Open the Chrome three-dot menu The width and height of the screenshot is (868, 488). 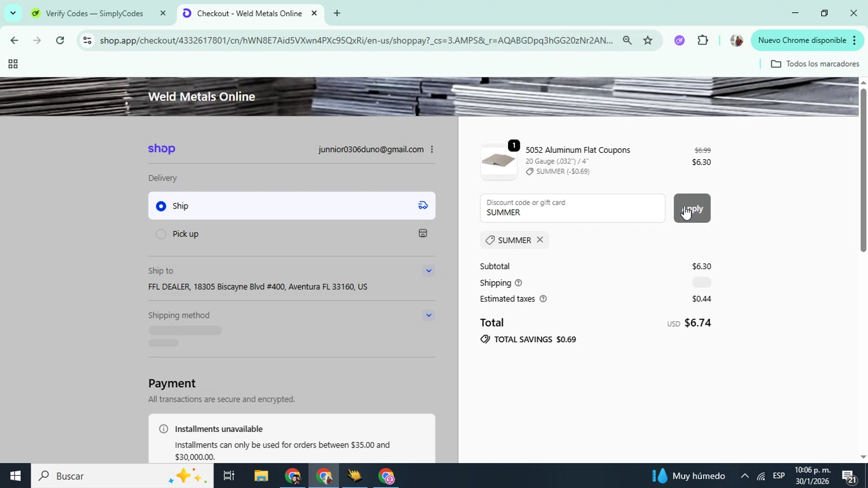click(x=855, y=41)
